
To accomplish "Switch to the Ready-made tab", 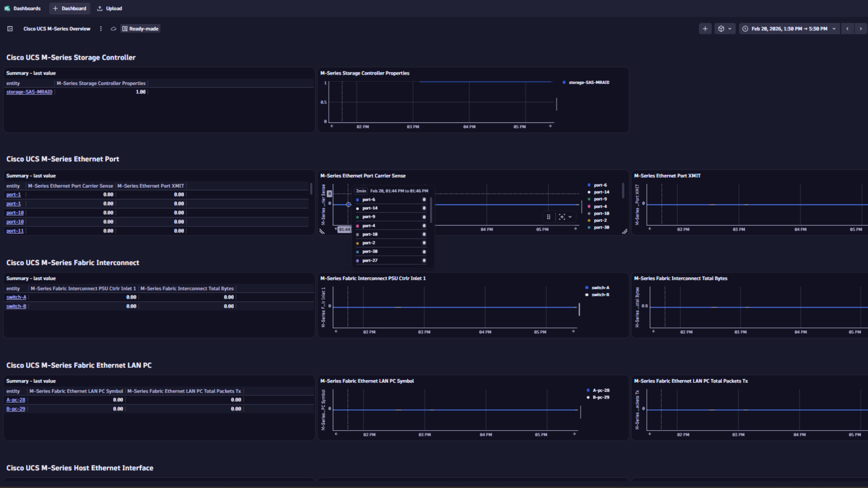I will click(140, 28).
